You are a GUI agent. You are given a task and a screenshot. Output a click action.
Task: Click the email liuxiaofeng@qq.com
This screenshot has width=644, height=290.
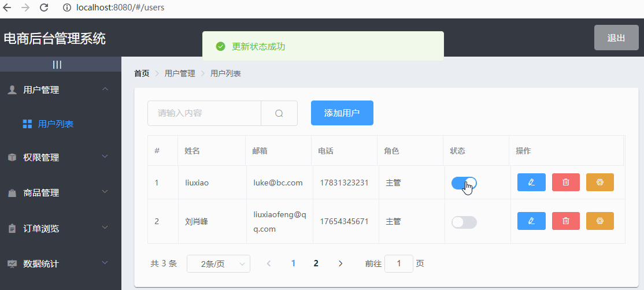280,222
